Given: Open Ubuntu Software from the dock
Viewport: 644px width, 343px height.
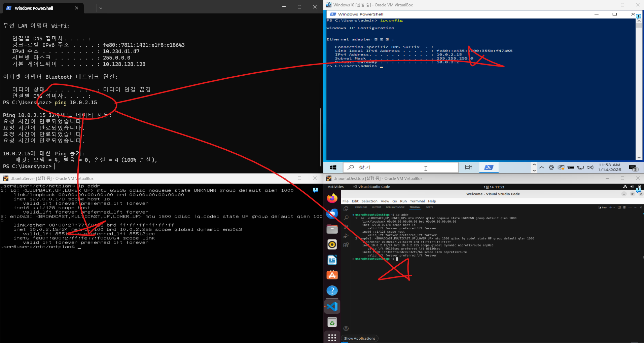Looking at the screenshot, I should (x=332, y=275).
